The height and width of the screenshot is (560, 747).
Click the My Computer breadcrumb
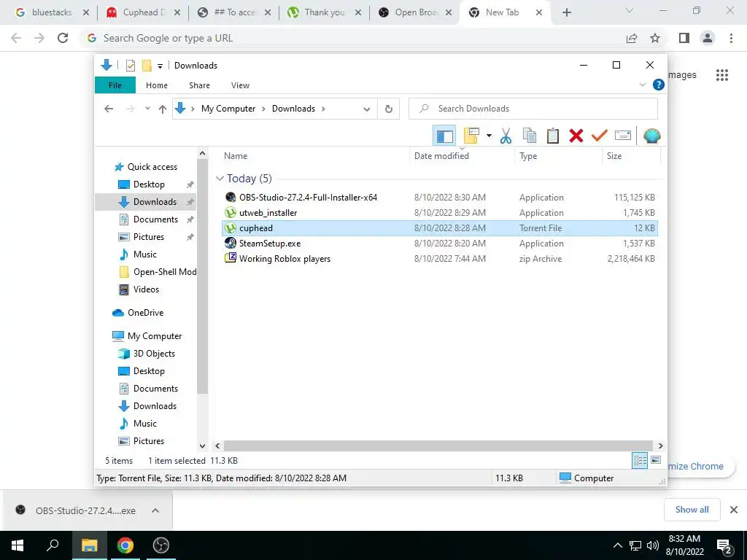228,109
